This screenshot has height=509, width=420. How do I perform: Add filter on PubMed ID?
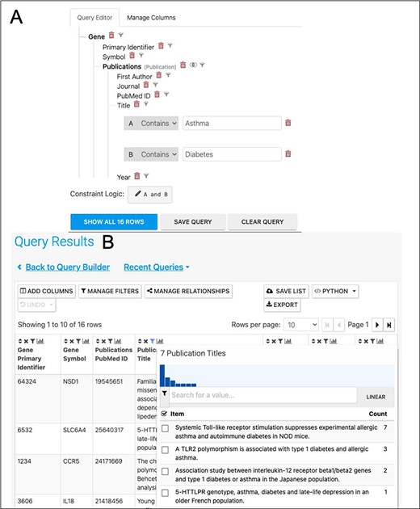166,95
